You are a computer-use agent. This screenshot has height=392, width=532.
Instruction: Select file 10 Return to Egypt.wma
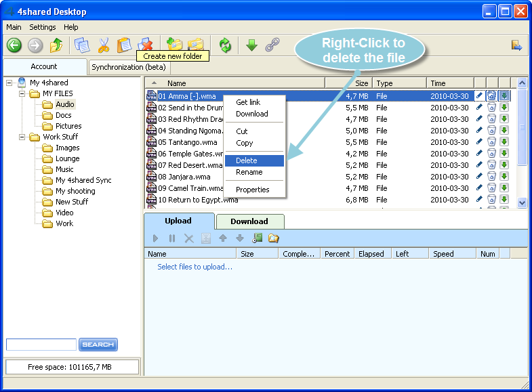(198, 200)
